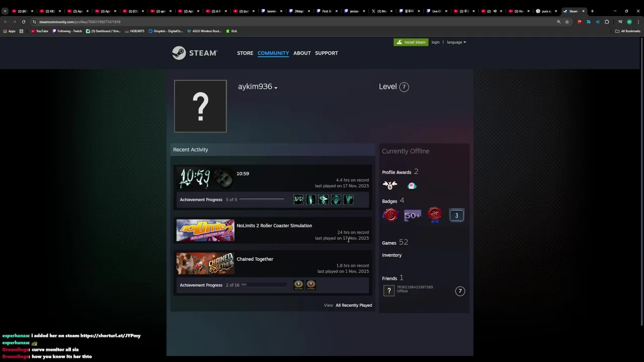Click first Chained Together achievement icon
Screen dimensions: 644x362
click(298, 285)
